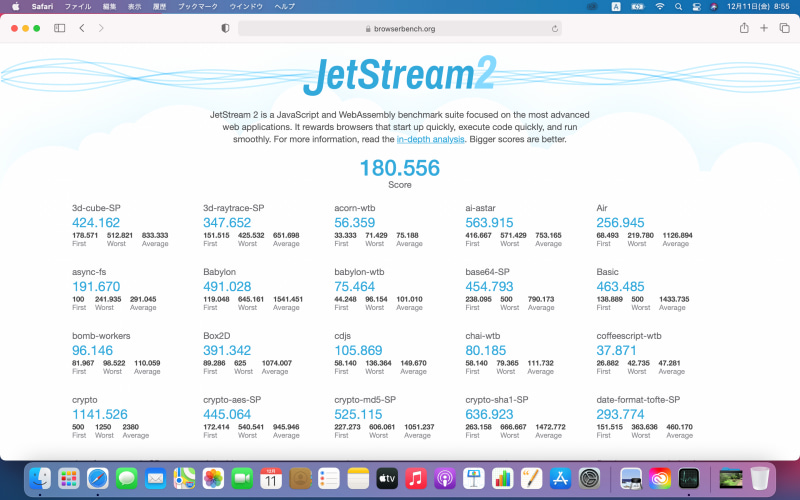This screenshot has height=500, width=800.
Task: Activate Siri from the menu bar
Action: (x=714, y=7)
